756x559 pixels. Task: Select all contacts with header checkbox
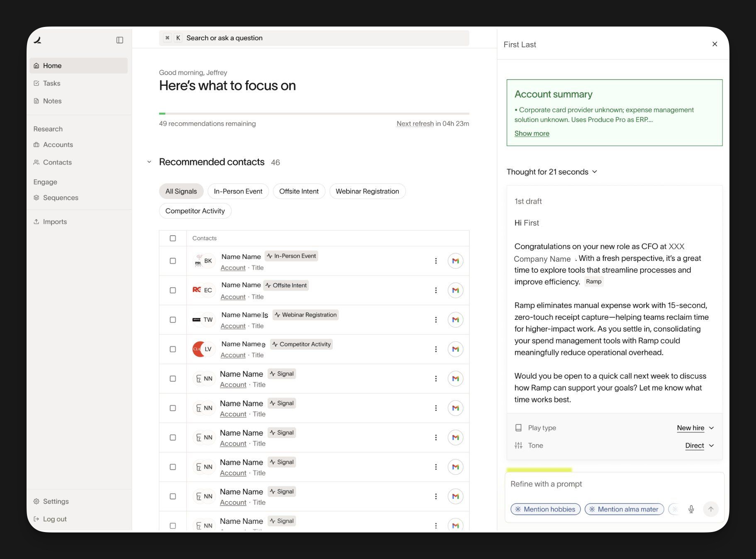(x=173, y=238)
